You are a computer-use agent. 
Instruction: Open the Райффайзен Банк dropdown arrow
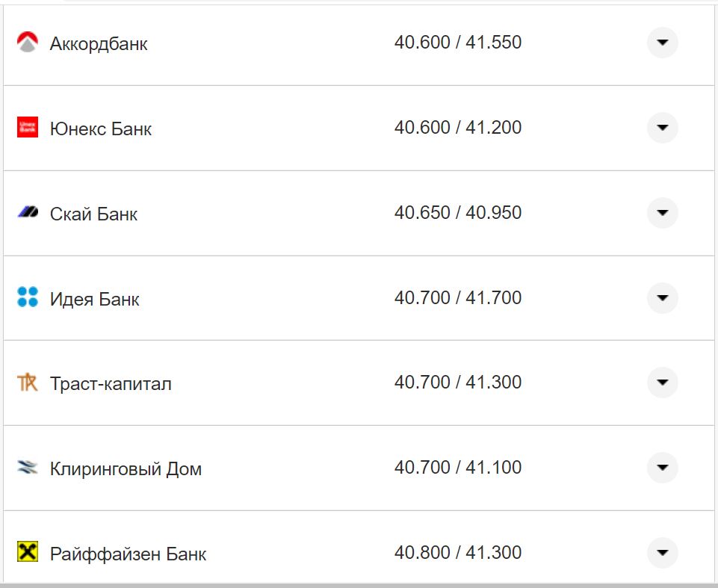coord(662,553)
